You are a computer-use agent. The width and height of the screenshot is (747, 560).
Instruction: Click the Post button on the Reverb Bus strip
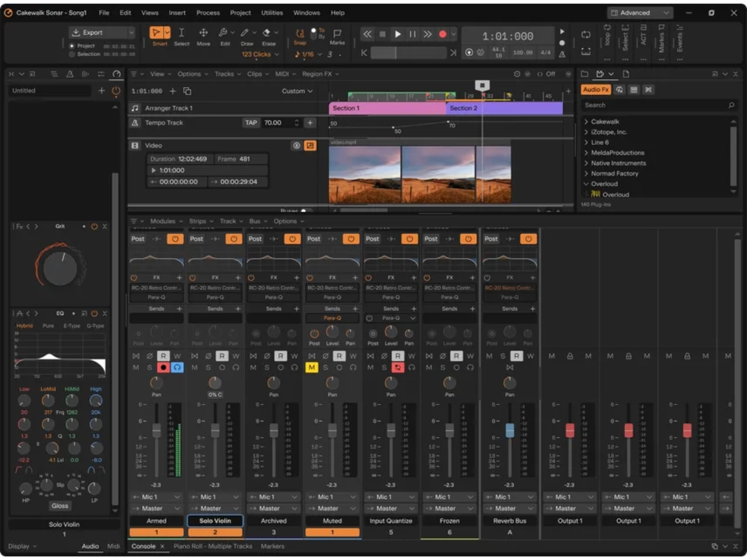tap(491, 239)
